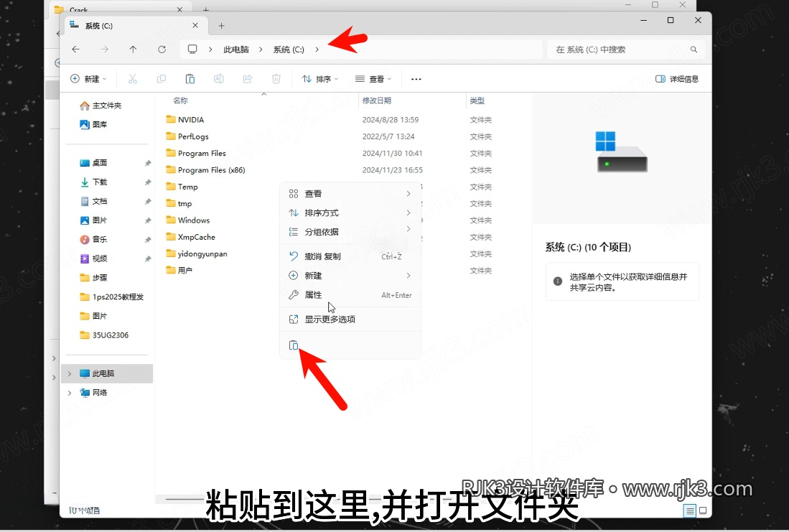Switch to large thumbnails view icon
Image resolution: width=789 pixels, height=532 pixels.
click(x=703, y=511)
